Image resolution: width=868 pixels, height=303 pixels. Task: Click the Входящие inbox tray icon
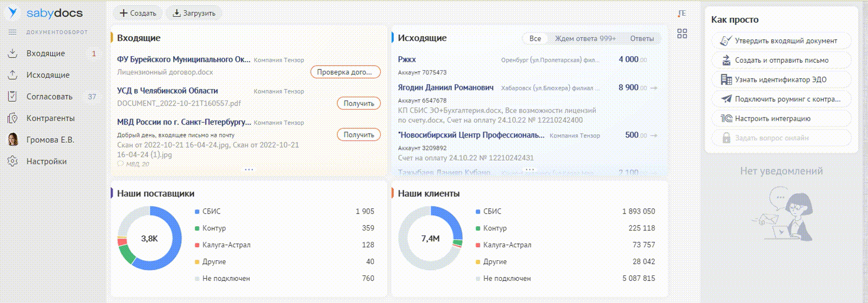pyautogui.click(x=12, y=53)
